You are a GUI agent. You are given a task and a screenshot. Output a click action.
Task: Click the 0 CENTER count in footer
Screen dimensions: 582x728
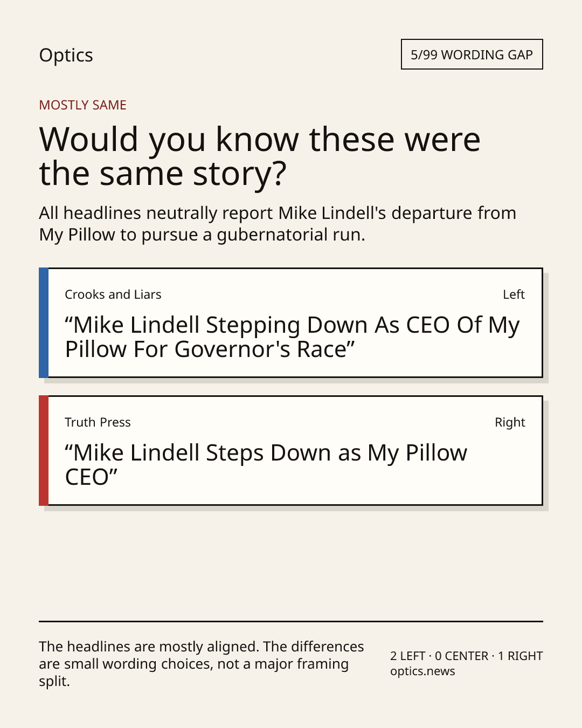[461, 656]
